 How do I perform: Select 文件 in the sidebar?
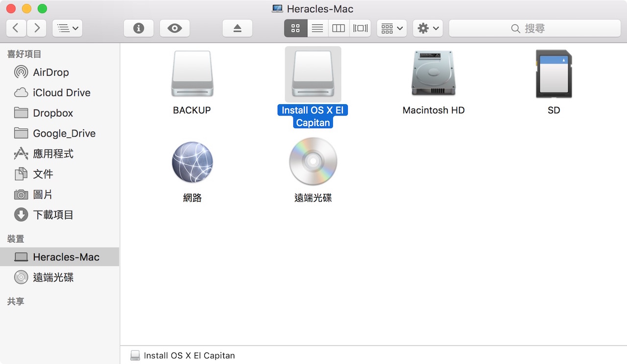coord(60,174)
